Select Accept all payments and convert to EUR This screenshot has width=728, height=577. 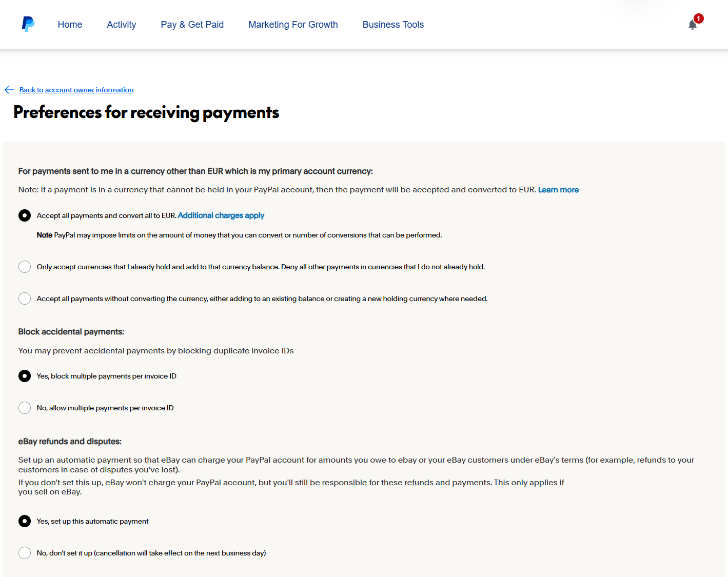coord(25,215)
